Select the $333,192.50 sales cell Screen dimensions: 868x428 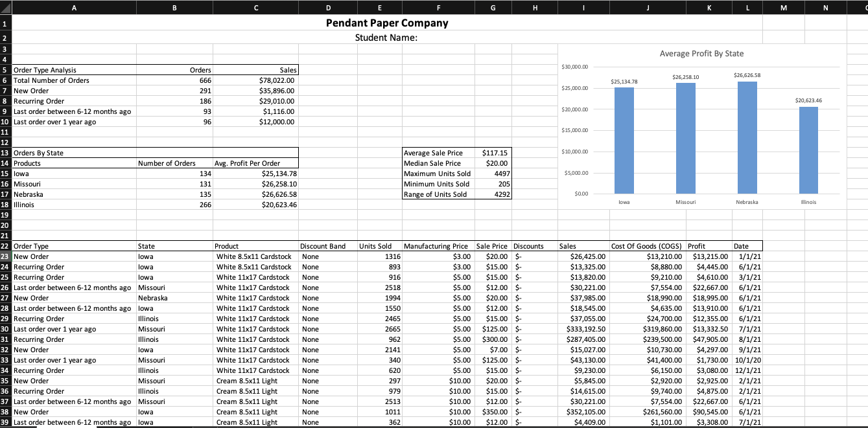coord(583,329)
